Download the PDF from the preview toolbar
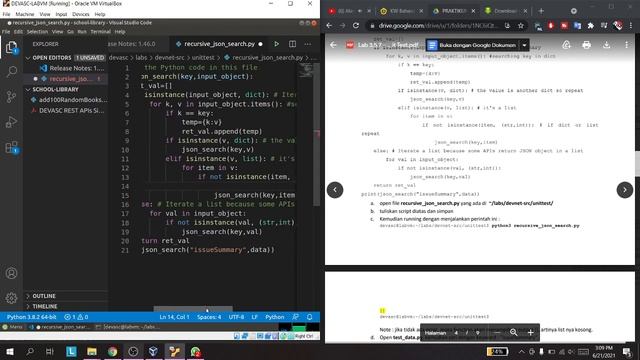 tap(607, 45)
